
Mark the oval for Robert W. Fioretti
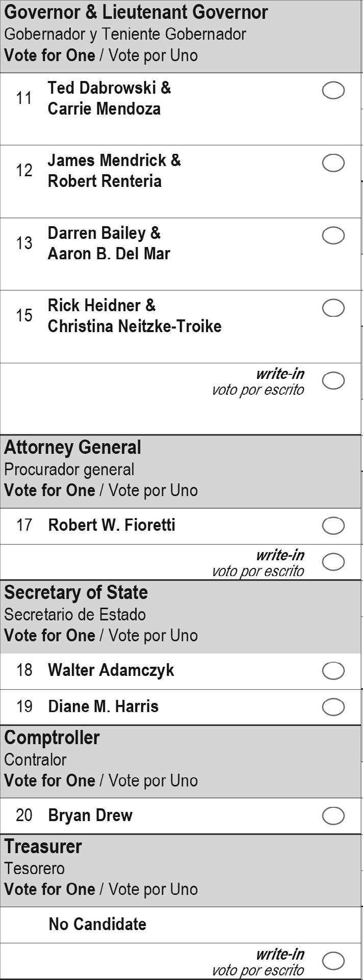333,526
